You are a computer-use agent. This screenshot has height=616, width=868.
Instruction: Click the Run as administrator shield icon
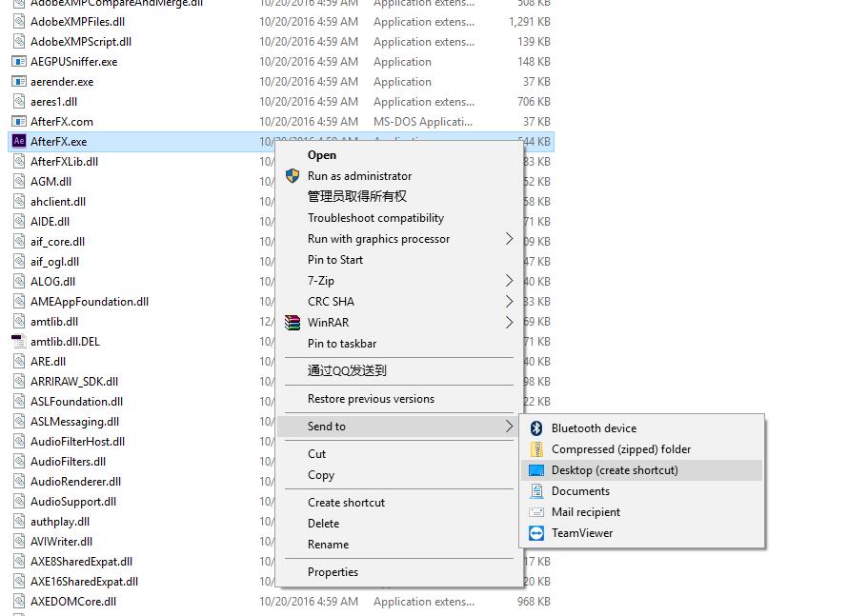[x=293, y=176]
